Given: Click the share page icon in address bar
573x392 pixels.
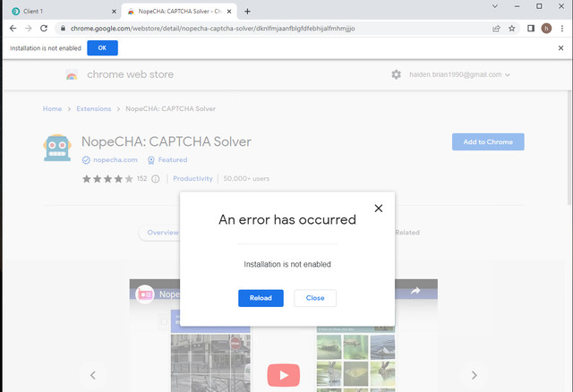Looking at the screenshot, I should (x=496, y=29).
